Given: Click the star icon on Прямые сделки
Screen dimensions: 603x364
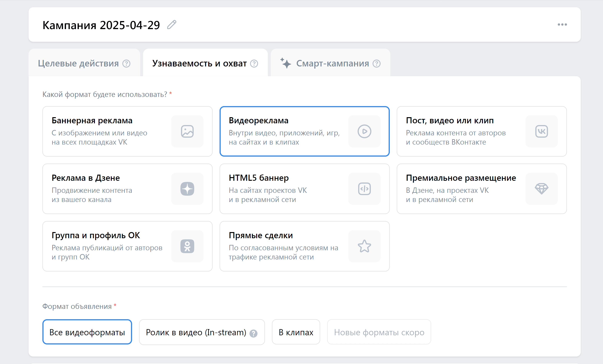Looking at the screenshot, I should click(x=364, y=246).
